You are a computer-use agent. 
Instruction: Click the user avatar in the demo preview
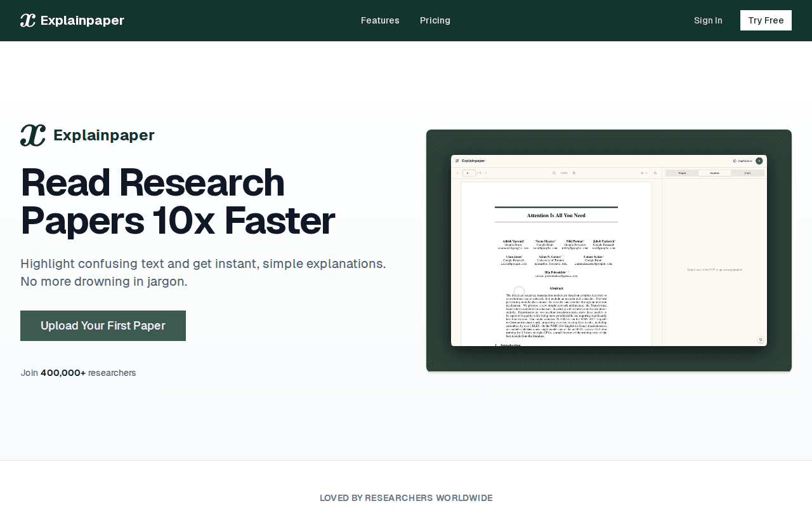tap(759, 161)
